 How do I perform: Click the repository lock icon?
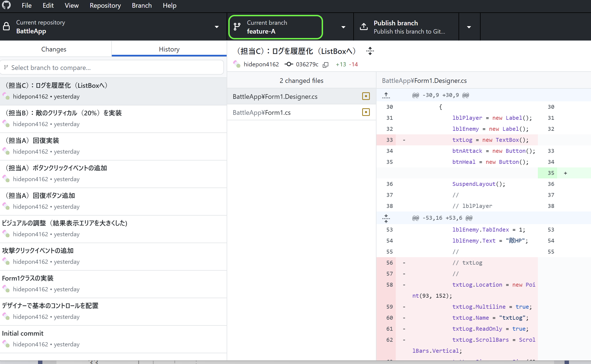click(6, 27)
